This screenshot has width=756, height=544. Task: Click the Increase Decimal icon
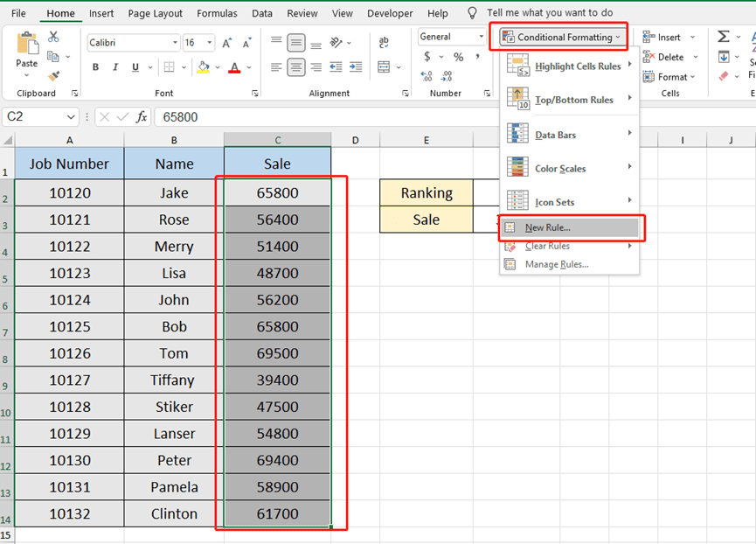427,76
